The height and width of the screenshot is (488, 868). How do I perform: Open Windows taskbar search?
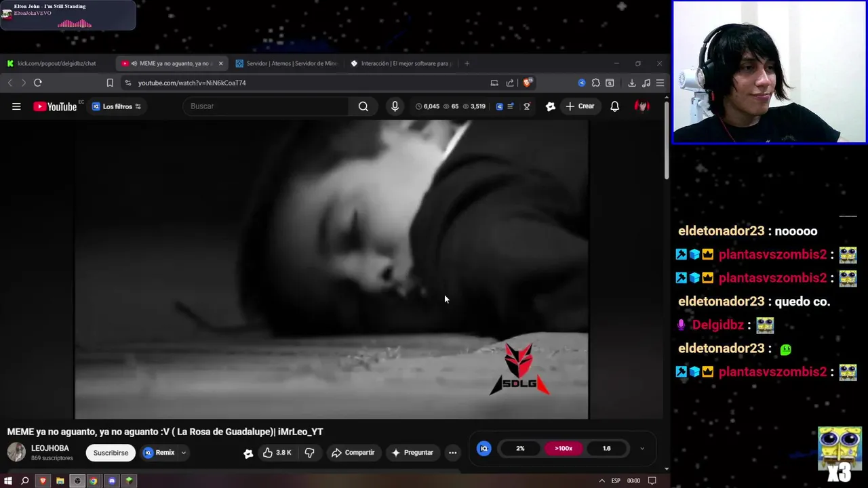coord(25,481)
